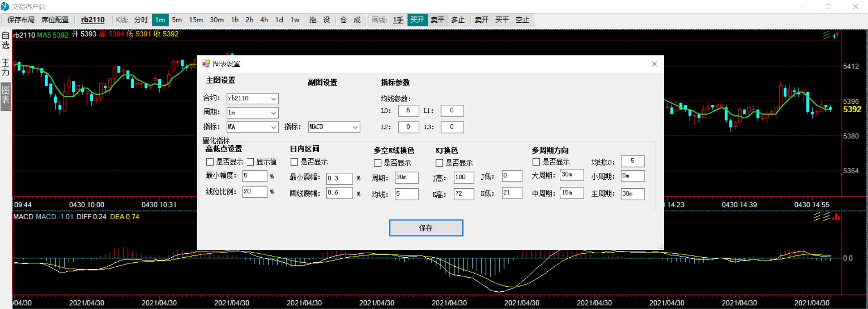Click the 设 settings toolbar item
Image resolution: width=868 pixels, height=309 pixels.
(326, 20)
